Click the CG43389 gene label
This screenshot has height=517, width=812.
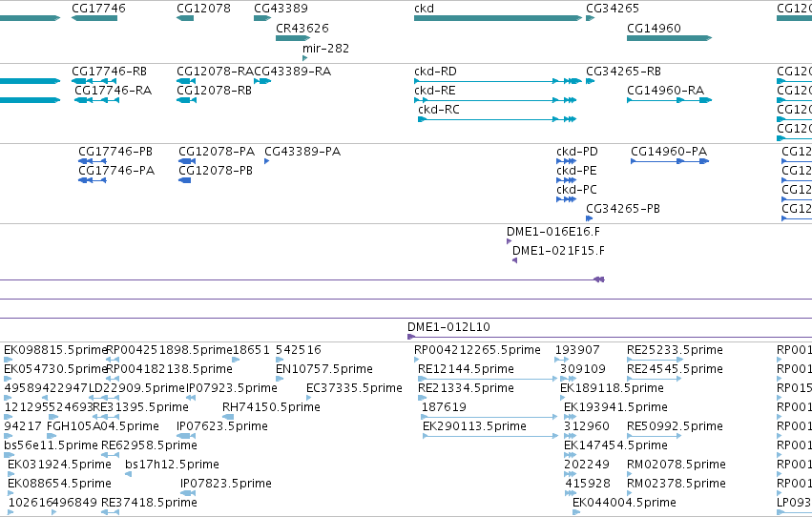(x=281, y=9)
